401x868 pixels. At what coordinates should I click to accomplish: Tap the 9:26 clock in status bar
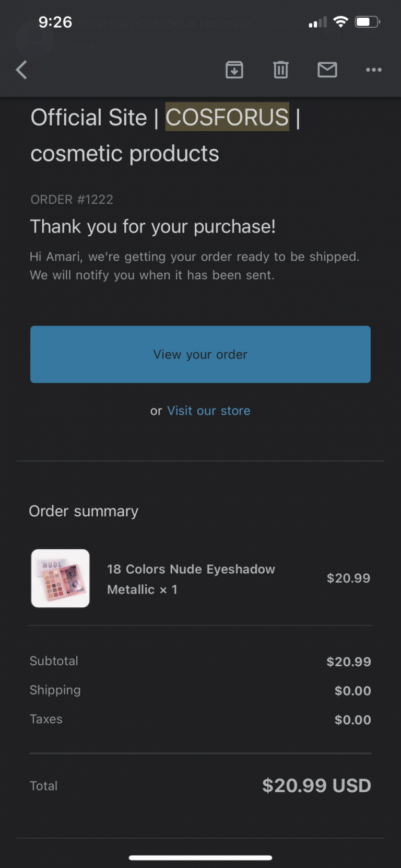pos(55,22)
